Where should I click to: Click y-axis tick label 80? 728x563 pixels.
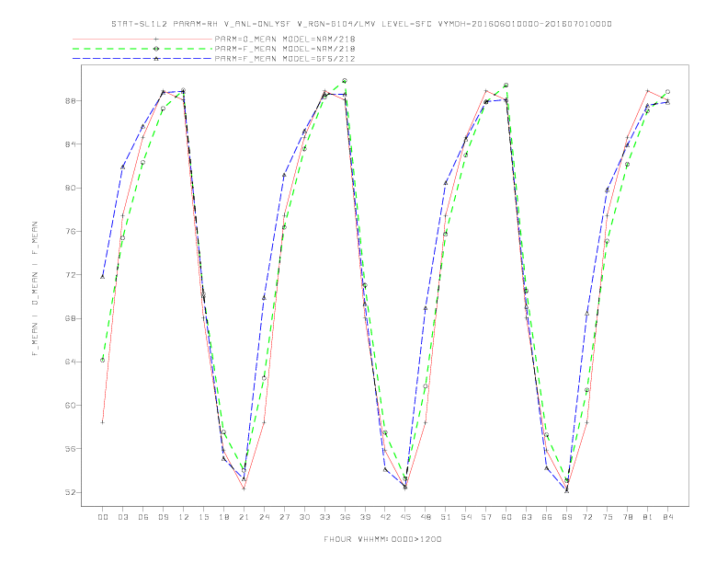(x=70, y=189)
